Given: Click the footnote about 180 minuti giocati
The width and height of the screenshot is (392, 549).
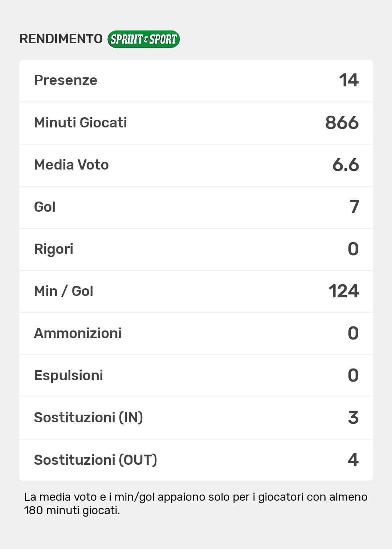Looking at the screenshot, I should (196, 504).
